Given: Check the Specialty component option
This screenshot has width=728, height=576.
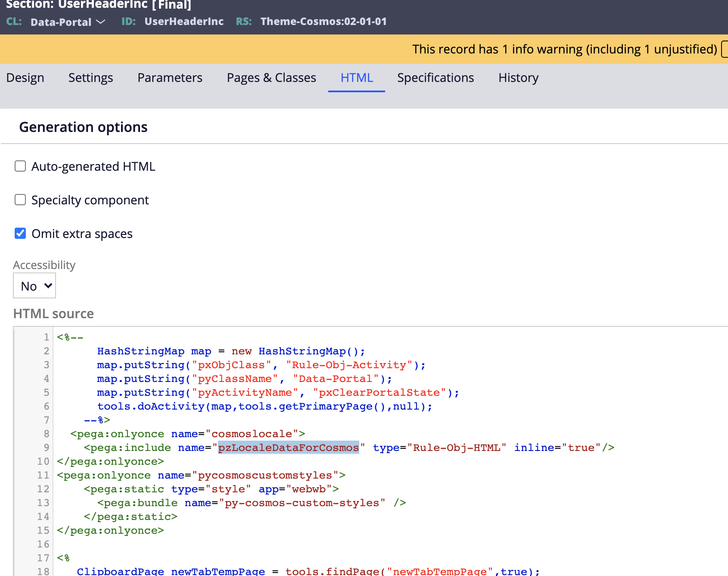Looking at the screenshot, I should point(20,200).
